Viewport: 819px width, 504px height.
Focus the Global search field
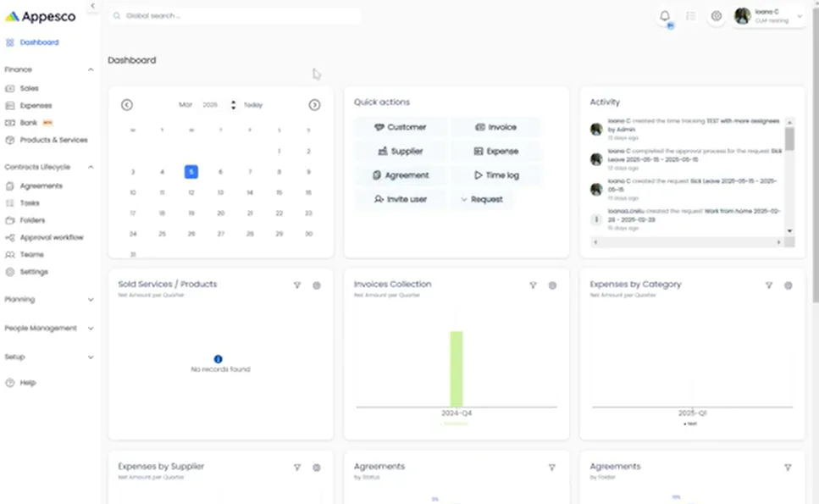(235, 15)
